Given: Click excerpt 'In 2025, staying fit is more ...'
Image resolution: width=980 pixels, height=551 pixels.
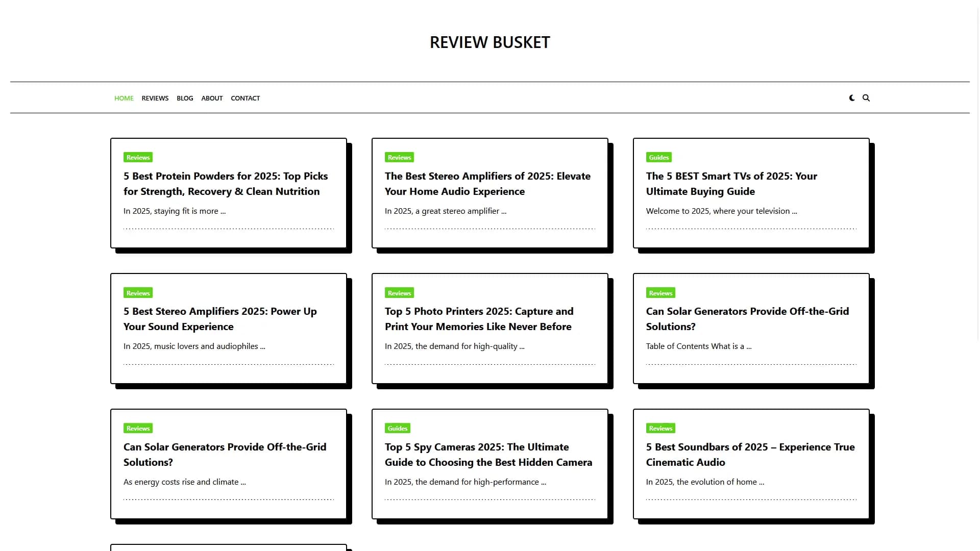Looking at the screenshot, I should [175, 211].
